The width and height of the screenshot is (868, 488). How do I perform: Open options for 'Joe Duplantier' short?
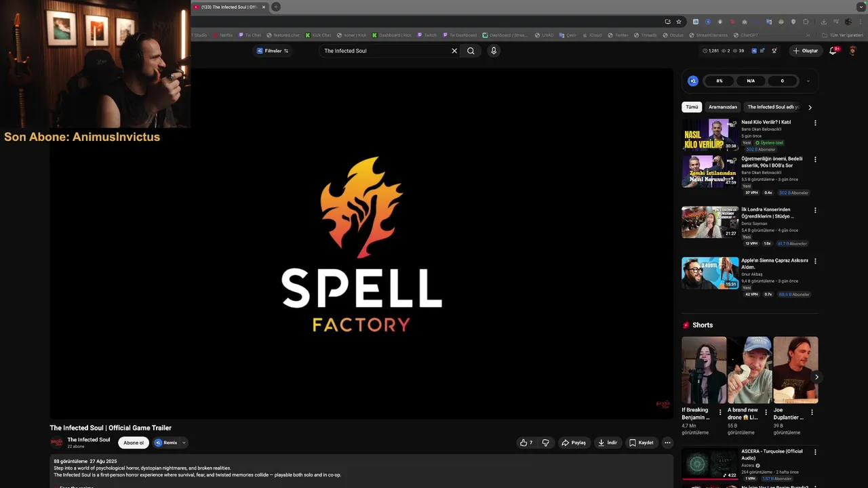click(812, 412)
